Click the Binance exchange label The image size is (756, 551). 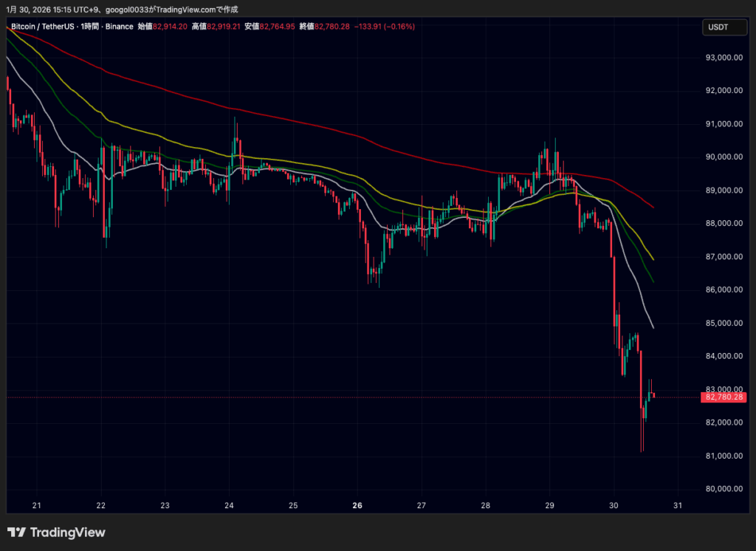pyautogui.click(x=120, y=27)
